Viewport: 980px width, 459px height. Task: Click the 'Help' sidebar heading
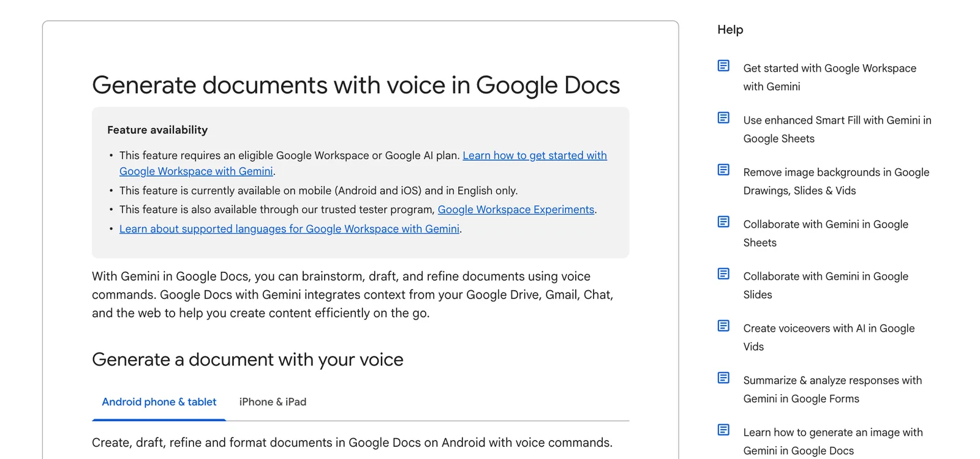click(730, 29)
